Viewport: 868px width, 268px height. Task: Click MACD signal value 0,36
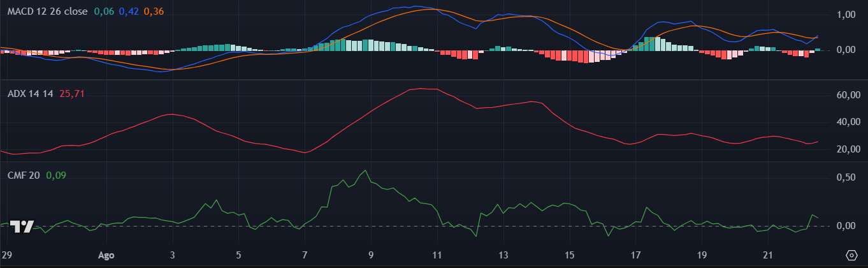pos(154,11)
